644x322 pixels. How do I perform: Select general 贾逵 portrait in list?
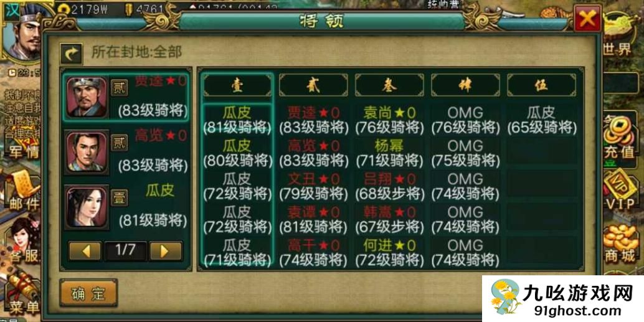pyautogui.click(x=87, y=97)
